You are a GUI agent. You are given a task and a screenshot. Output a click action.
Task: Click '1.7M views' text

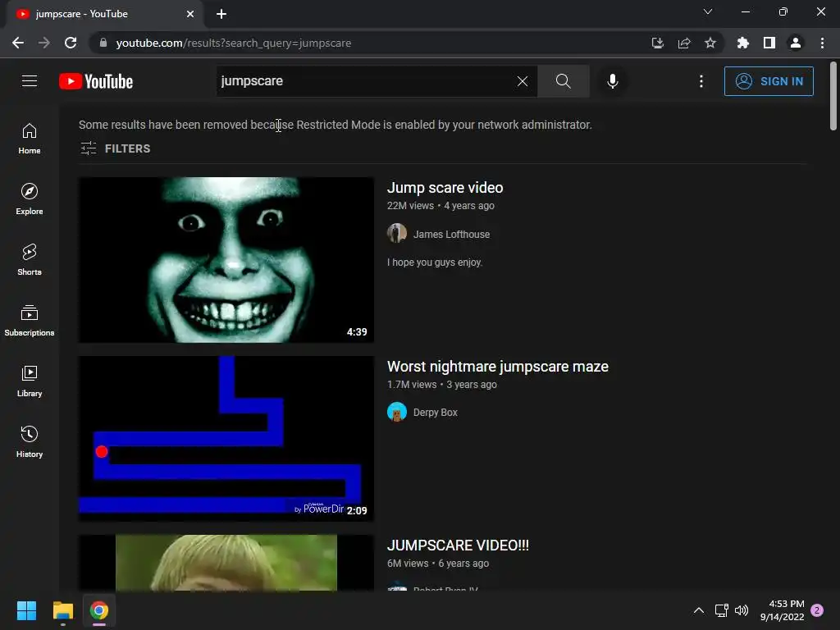412,385
